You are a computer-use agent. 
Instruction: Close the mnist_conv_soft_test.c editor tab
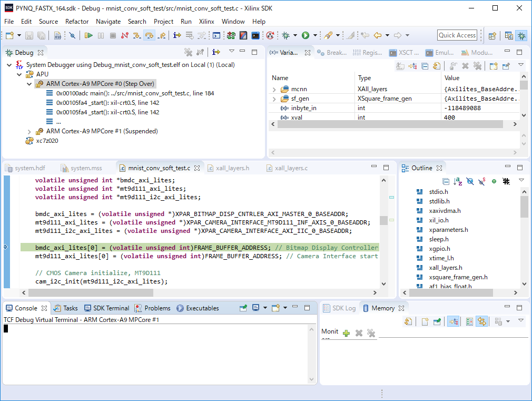(x=197, y=168)
